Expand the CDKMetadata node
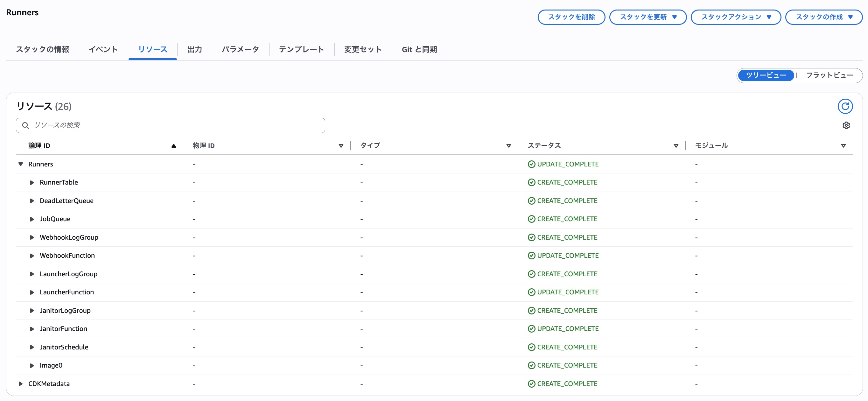The image size is (868, 401). tap(21, 383)
